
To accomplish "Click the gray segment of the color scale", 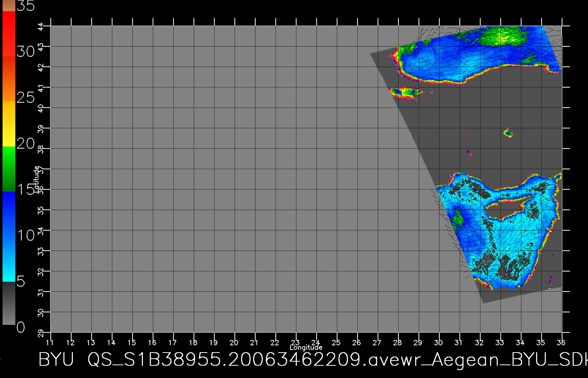I will pyautogui.click(x=9, y=303).
